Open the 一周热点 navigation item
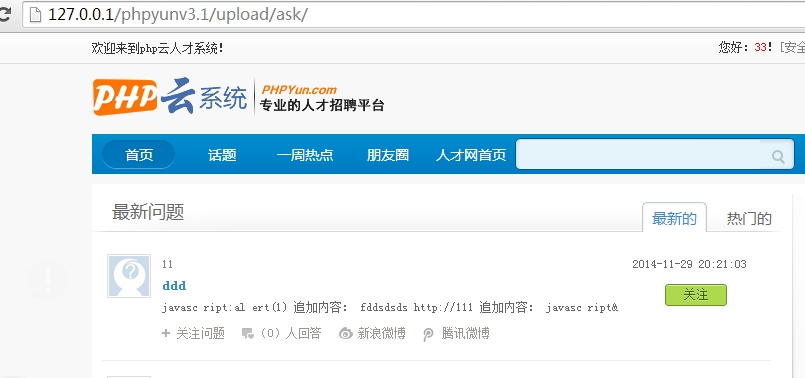Viewport: 805px width, 378px height. click(x=305, y=155)
